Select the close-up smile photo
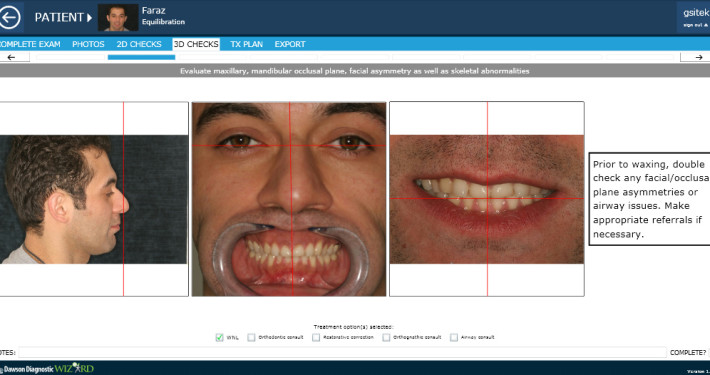The height and width of the screenshot is (375, 710). (x=487, y=199)
